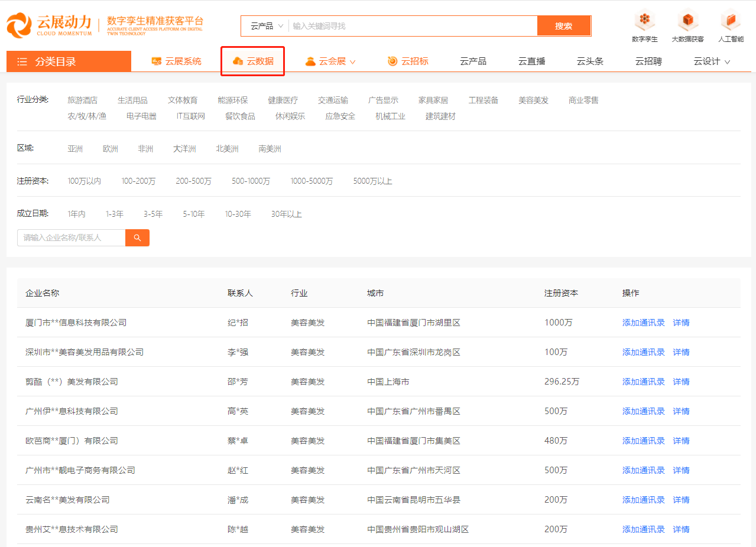Filter companies by 亚洲 region
This screenshot has height=547, width=756.
75,148
